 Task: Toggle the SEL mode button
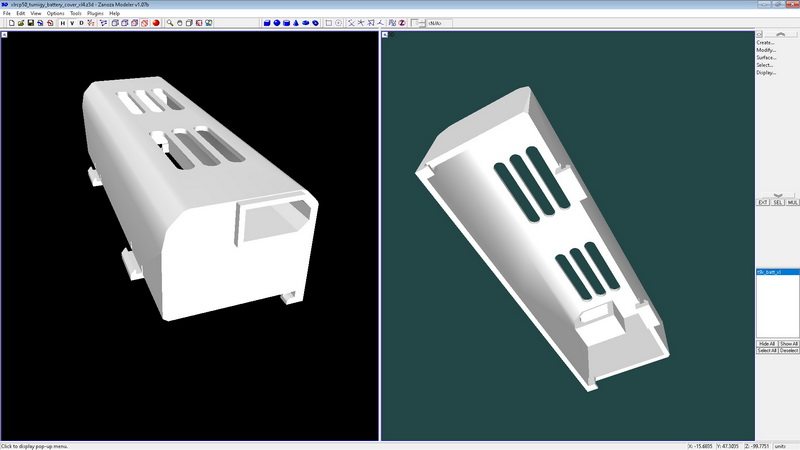pyautogui.click(x=777, y=202)
